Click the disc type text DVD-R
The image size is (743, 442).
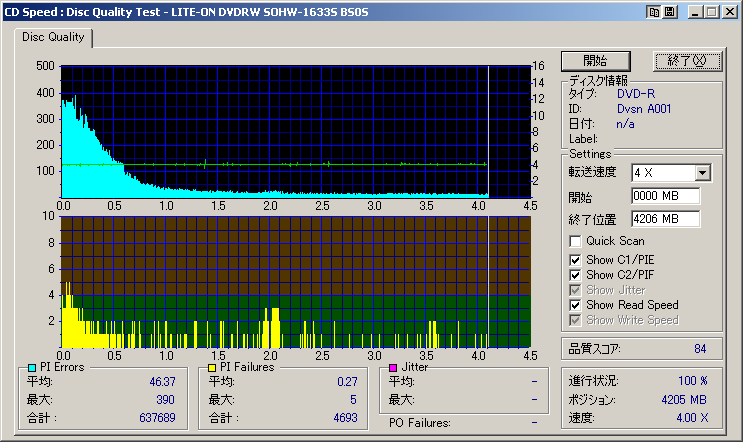click(636, 94)
